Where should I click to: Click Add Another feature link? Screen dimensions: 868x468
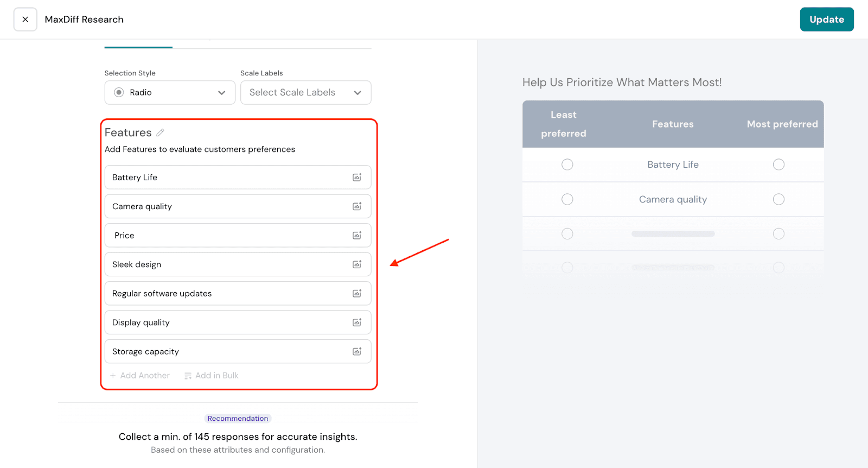tap(140, 376)
